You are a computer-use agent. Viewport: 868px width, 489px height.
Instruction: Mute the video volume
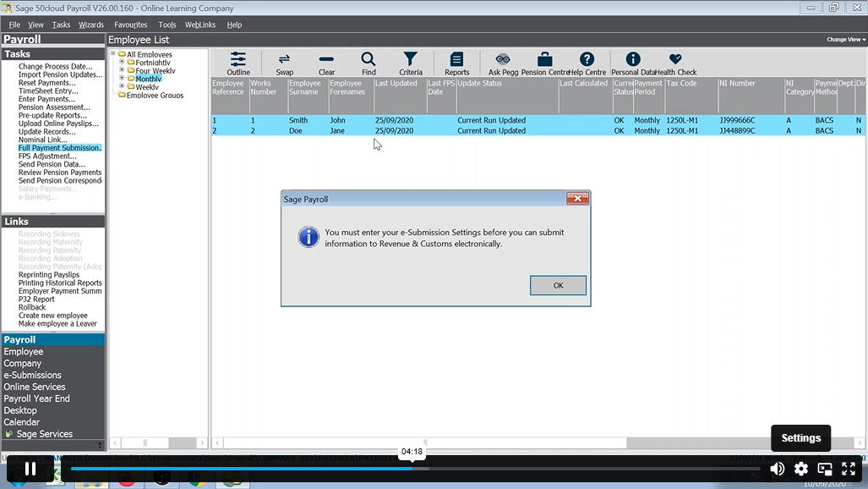[777, 469]
